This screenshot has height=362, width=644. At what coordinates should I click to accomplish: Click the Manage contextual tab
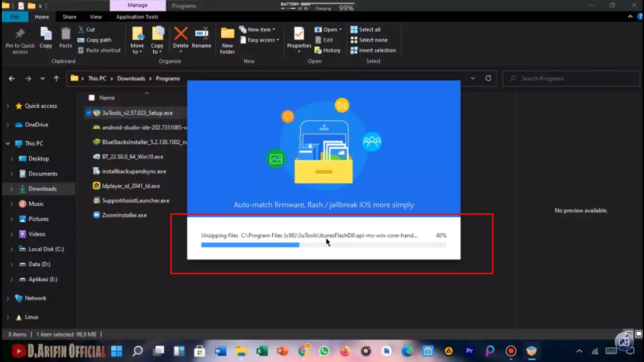(137, 6)
